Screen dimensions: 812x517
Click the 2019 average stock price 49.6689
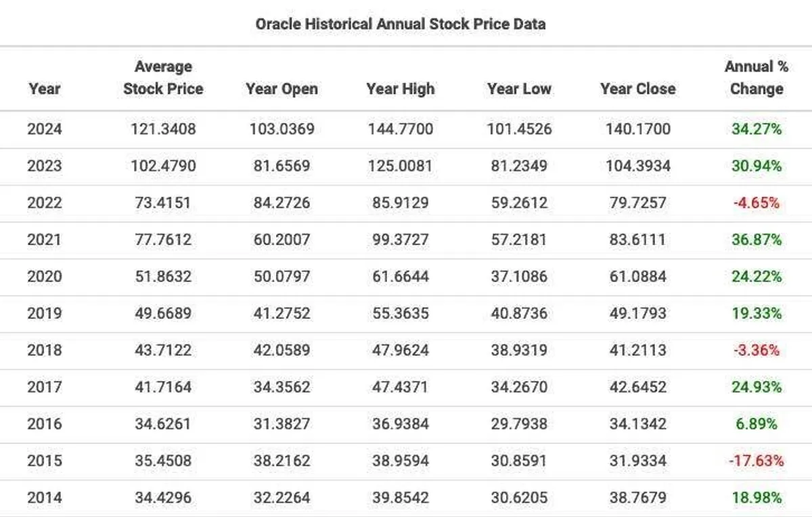(x=163, y=313)
